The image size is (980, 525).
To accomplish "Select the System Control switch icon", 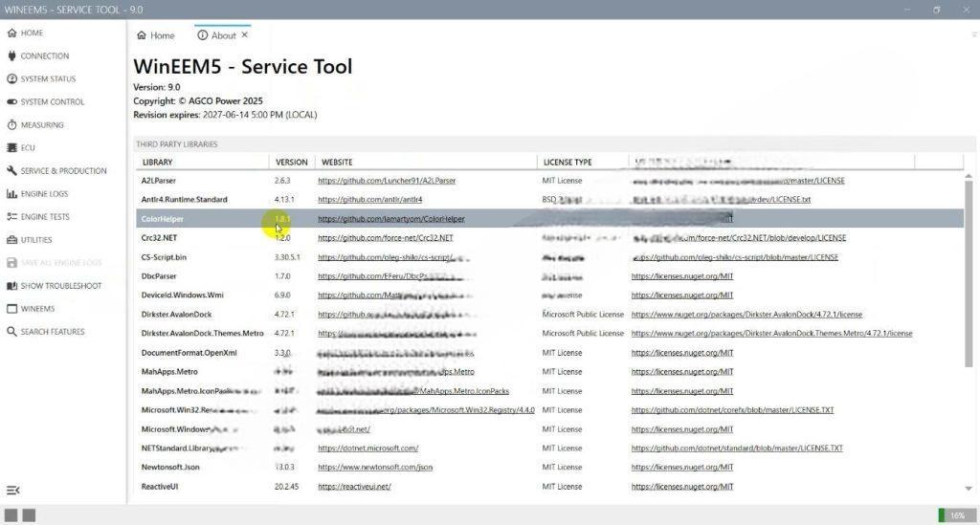I will (x=11, y=101).
